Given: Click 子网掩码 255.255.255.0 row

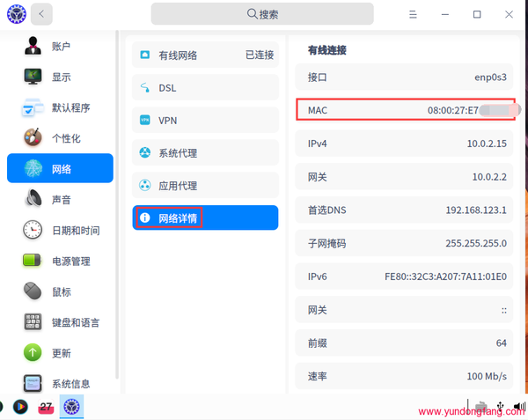Looking at the screenshot, I should click(404, 243).
